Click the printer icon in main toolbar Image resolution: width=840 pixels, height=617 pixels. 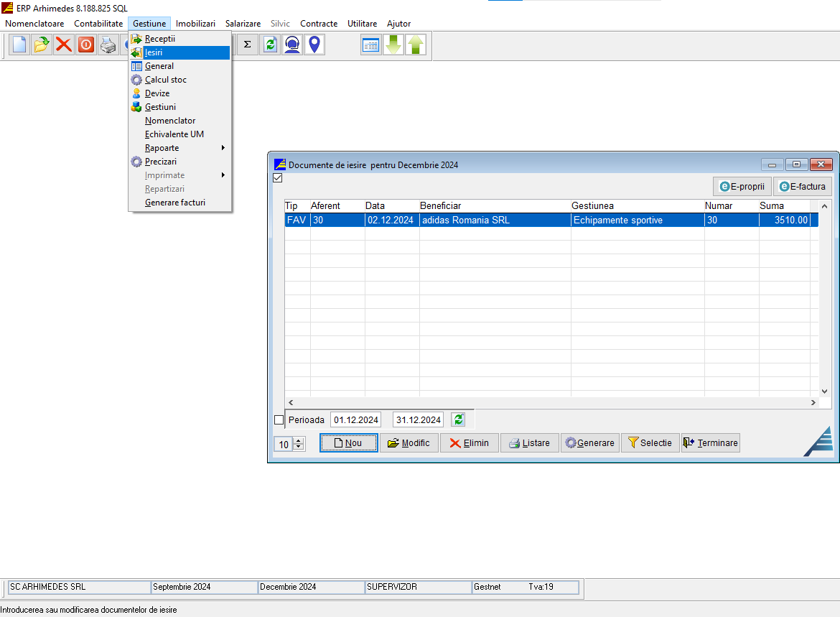[108, 45]
